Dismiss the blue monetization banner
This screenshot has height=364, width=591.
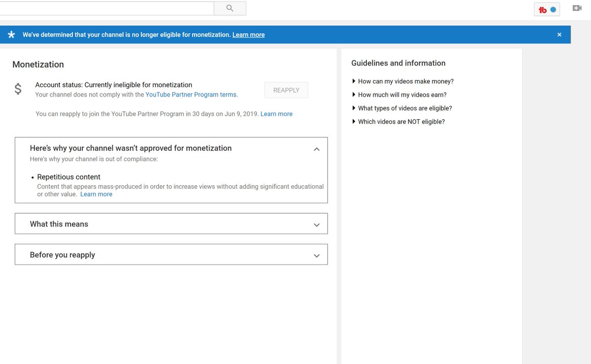pyautogui.click(x=559, y=34)
